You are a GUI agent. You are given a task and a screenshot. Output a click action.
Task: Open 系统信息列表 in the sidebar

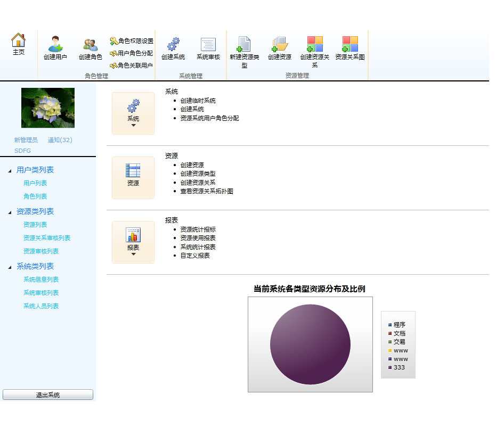pos(41,280)
